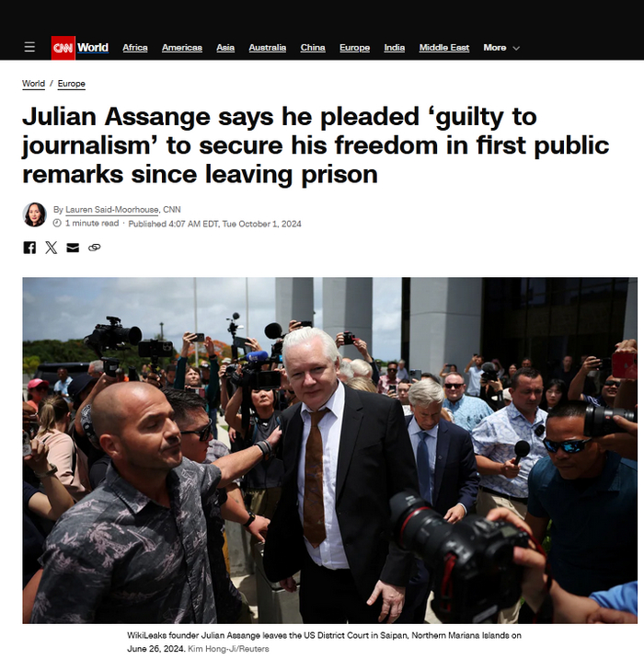The image size is (644, 659).
Task: Share article via email icon
Action: point(73,248)
